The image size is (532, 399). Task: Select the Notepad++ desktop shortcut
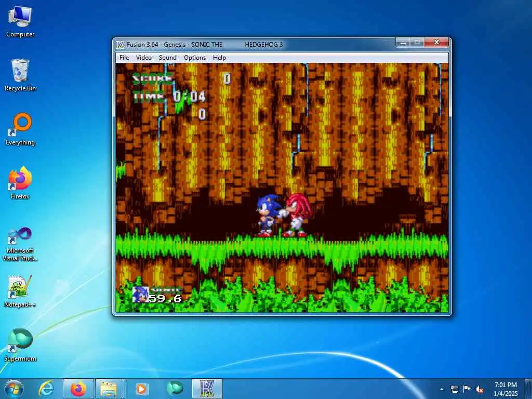20,291
